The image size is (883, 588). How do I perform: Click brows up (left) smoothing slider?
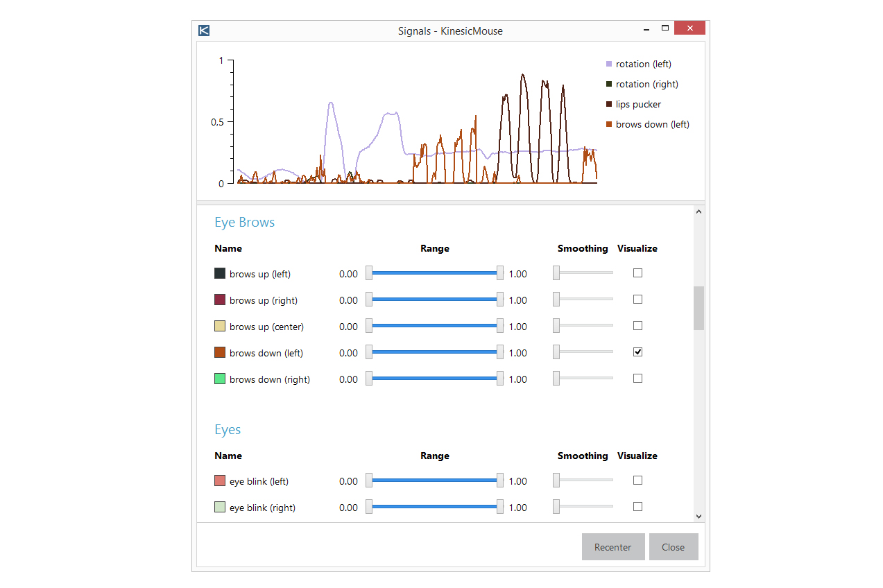[x=583, y=273]
